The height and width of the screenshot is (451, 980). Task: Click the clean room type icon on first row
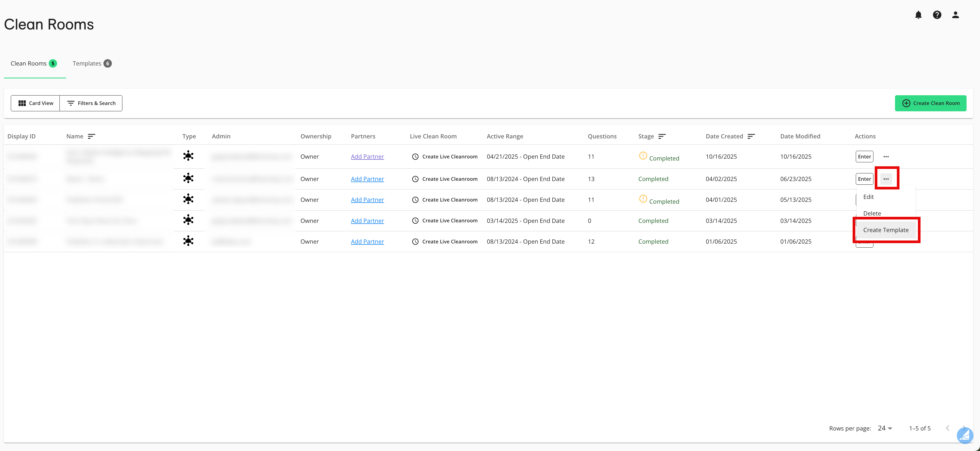point(189,156)
